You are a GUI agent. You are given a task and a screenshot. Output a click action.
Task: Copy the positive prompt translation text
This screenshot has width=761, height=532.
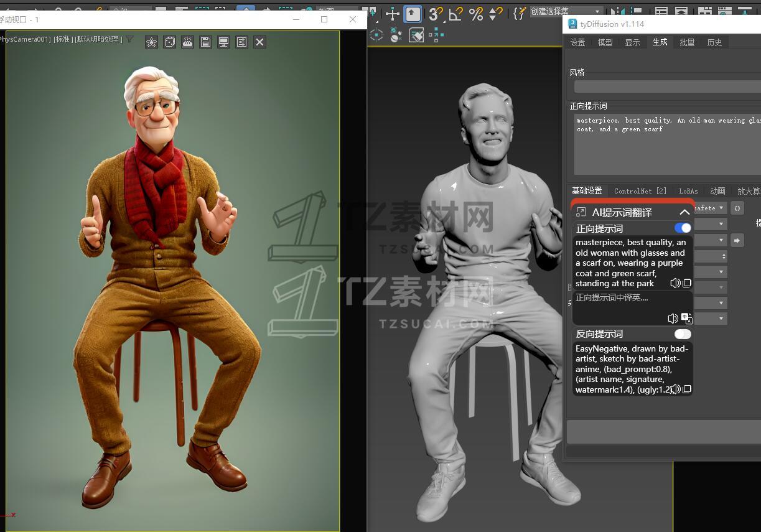pos(687,283)
